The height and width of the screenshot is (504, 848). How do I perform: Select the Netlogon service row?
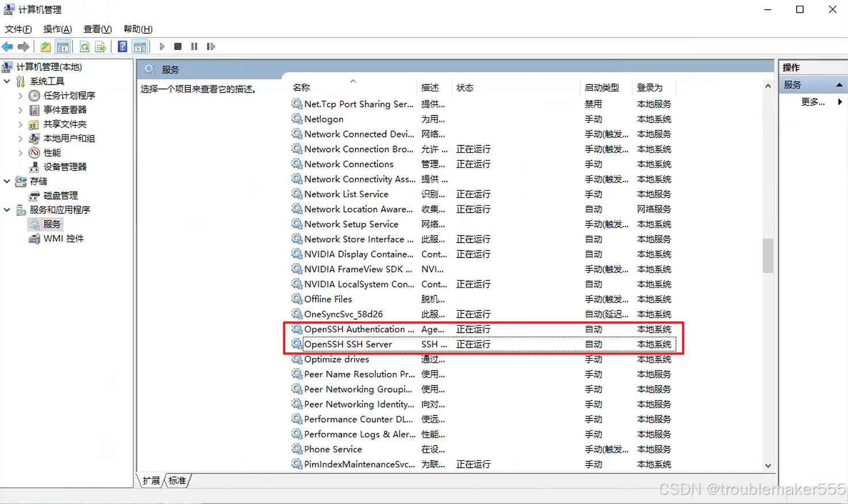483,119
